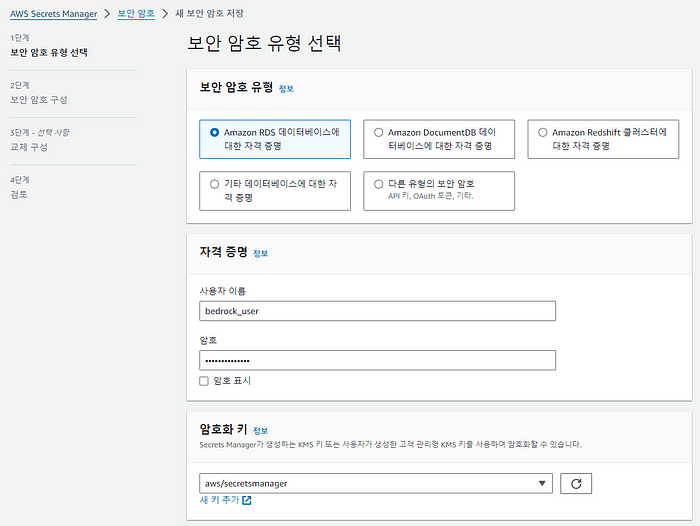The height and width of the screenshot is (526, 700).
Task: Open the external-link icon next to 새 키 추가
Action: (246, 501)
